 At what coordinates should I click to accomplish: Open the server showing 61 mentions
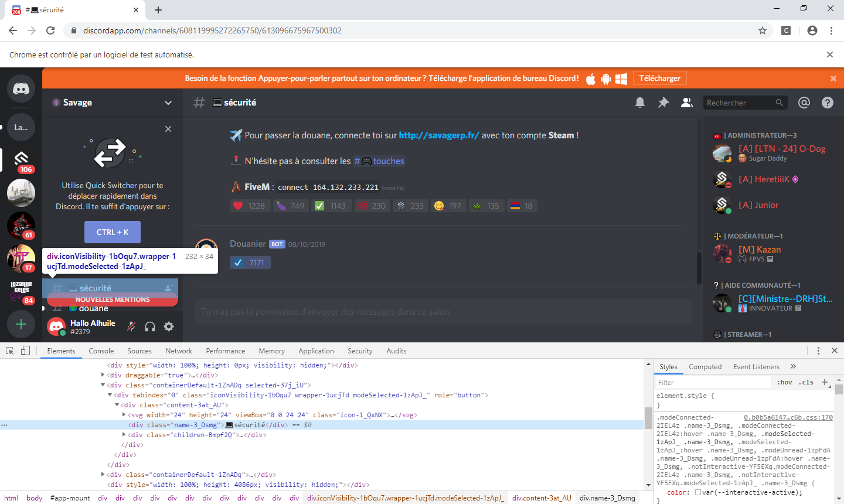point(21,226)
